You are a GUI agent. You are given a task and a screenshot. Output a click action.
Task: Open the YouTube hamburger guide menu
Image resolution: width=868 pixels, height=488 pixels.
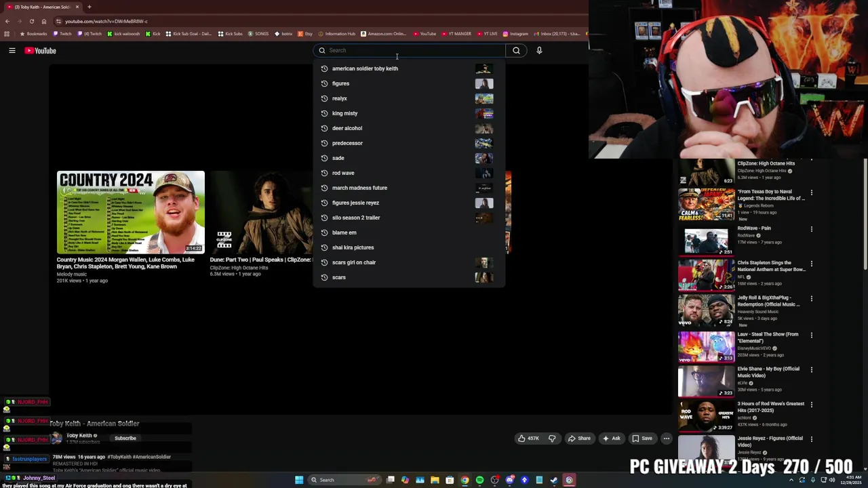(x=12, y=50)
